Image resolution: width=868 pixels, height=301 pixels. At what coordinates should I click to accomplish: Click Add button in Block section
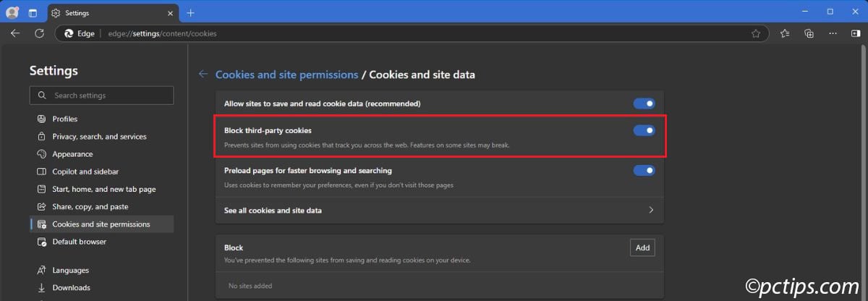[x=642, y=247]
